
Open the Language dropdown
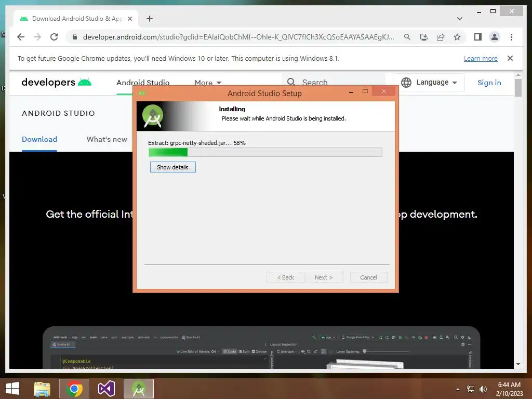(429, 83)
